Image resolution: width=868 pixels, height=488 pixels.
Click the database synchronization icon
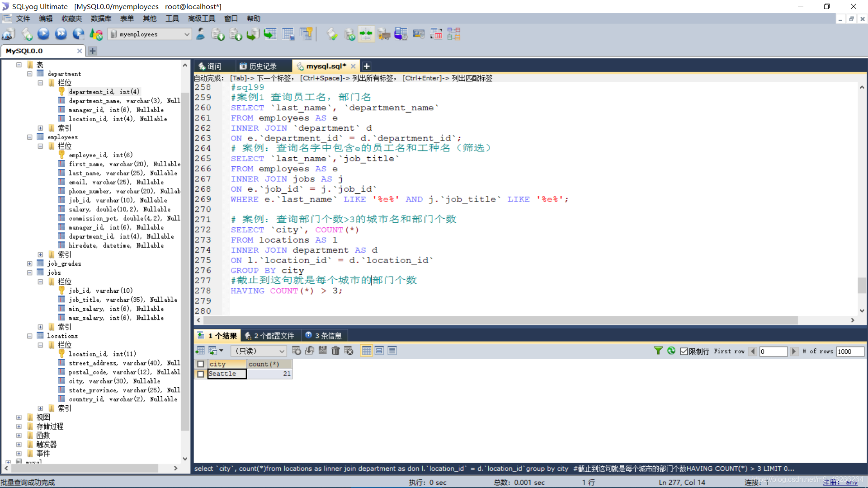[349, 34]
